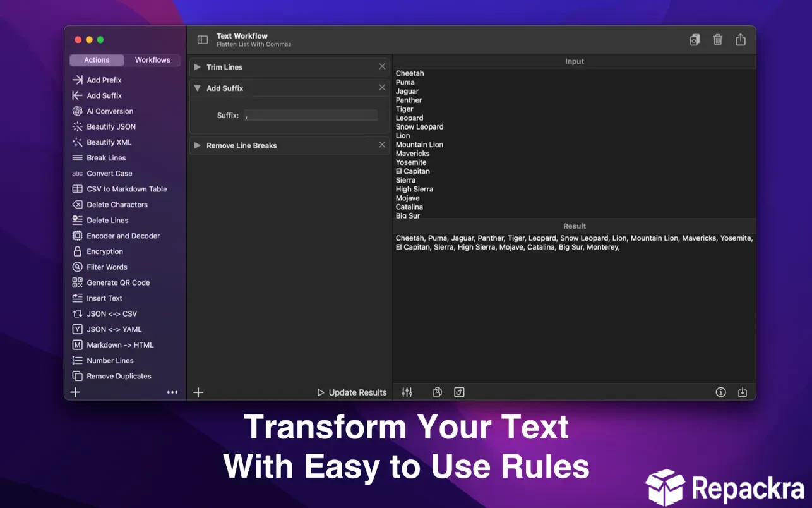Image resolution: width=812 pixels, height=508 pixels.
Task: Select the JSON <-> YAML icon
Action: click(77, 329)
